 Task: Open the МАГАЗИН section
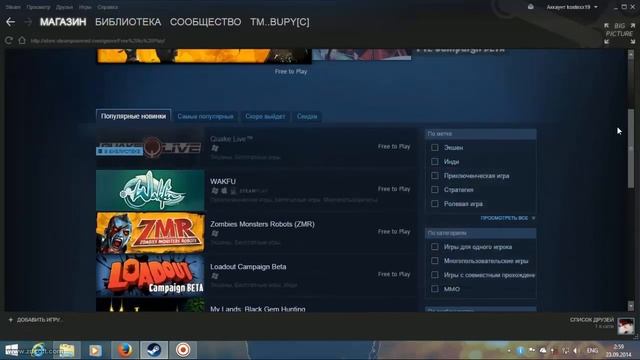(63, 22)
